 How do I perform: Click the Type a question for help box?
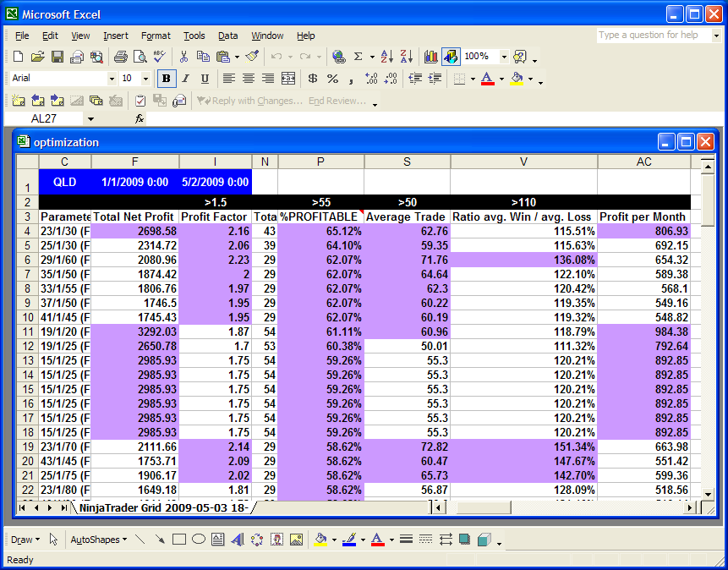pyautogui.click(x=654, y=36)
